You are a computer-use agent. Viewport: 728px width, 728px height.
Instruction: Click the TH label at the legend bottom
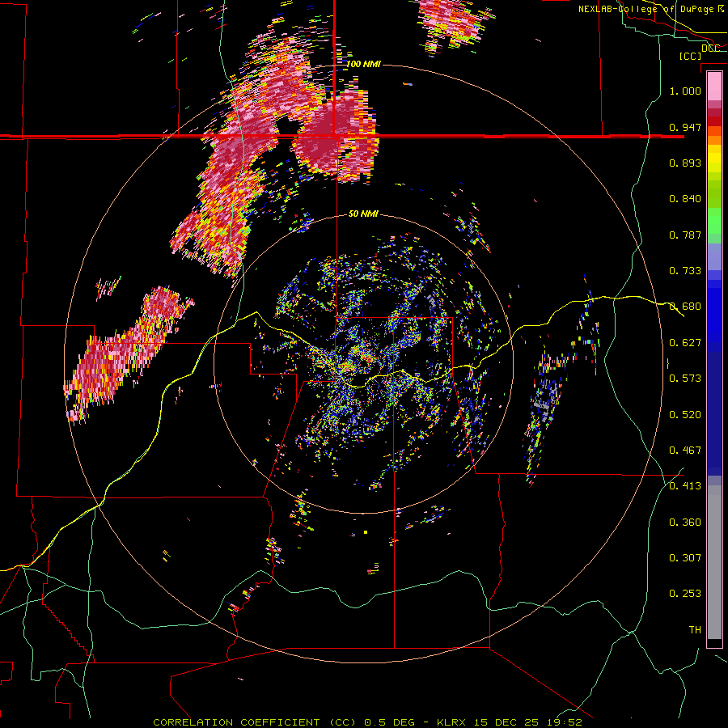[695, 630]
